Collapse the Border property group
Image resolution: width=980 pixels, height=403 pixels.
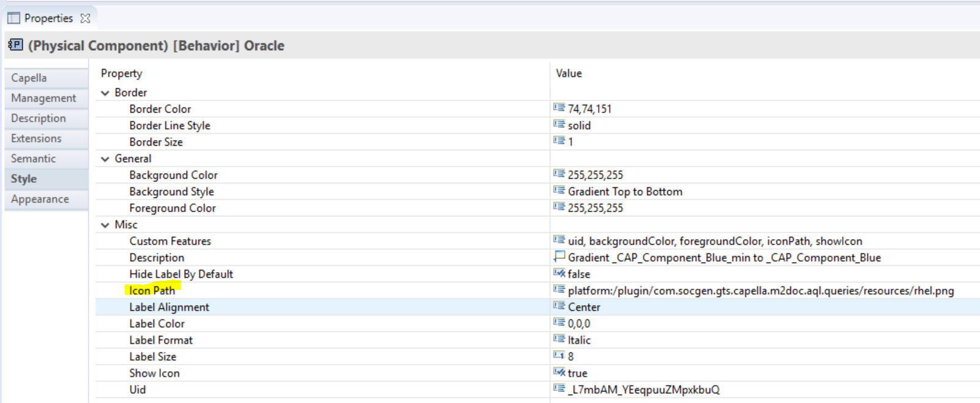click(105, 93)
